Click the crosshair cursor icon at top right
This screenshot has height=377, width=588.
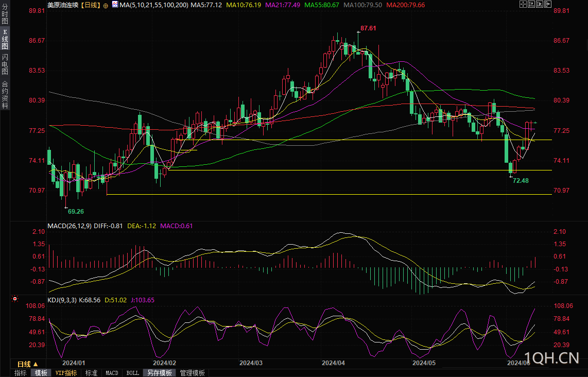tap(523, 4)
